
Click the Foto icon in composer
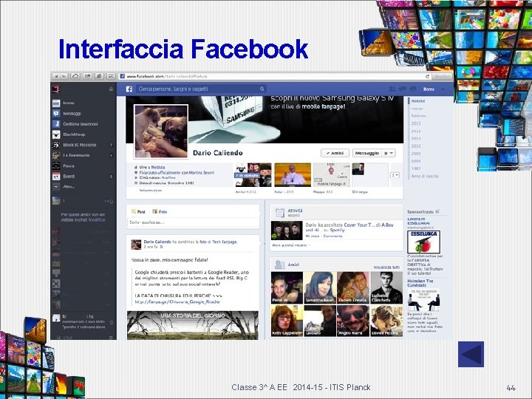coord(154,211)
